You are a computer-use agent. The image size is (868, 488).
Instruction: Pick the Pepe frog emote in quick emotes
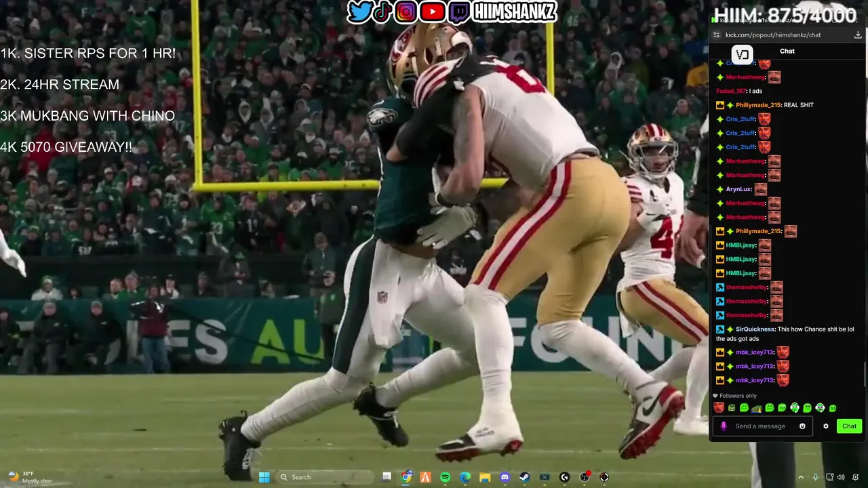(757, 409)
